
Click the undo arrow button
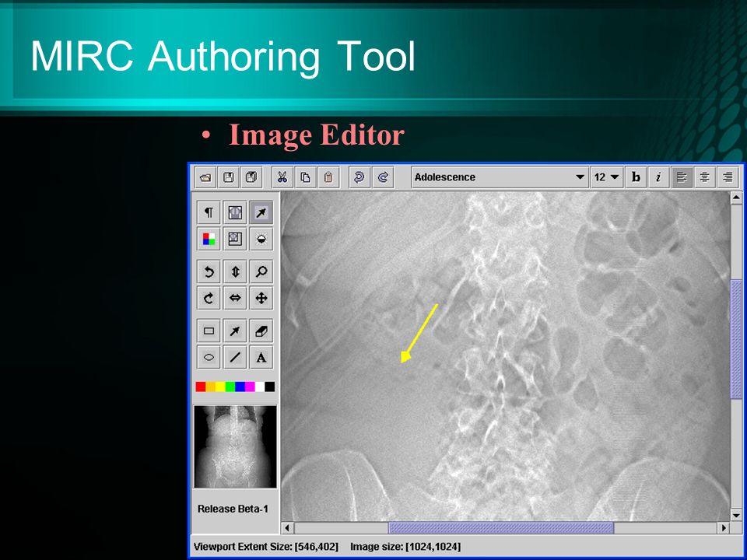tap(359, 177)
